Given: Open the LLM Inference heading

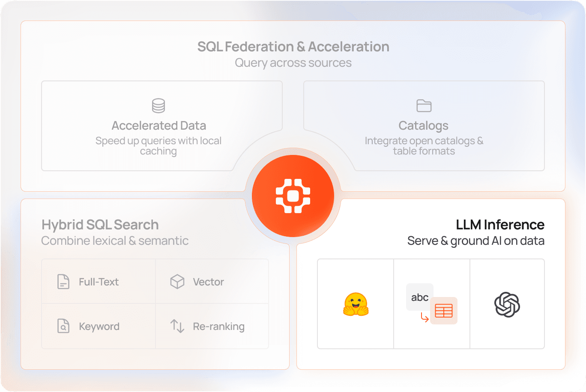Looking at the screenshot, I should 500,225.
